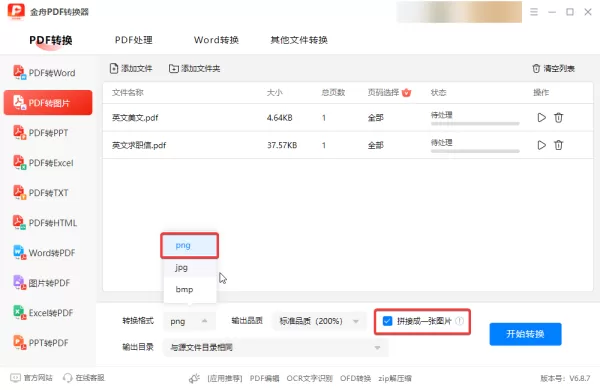The height and width of the screenshot is (390, 600).
Task: Choose jpg from format list
Action: pos(189,268)
